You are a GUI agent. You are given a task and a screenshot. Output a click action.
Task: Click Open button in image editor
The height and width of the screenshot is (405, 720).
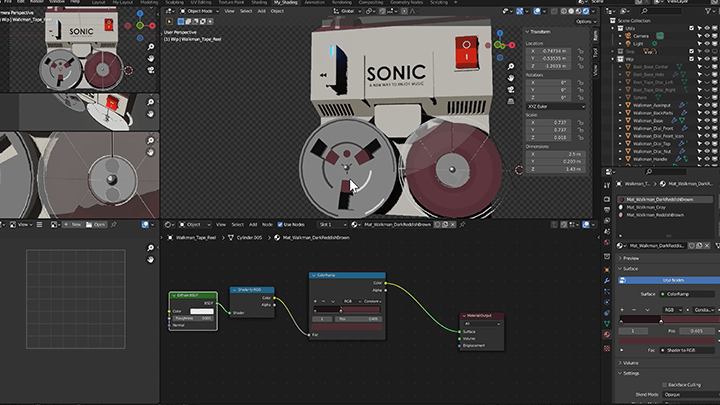96,225
